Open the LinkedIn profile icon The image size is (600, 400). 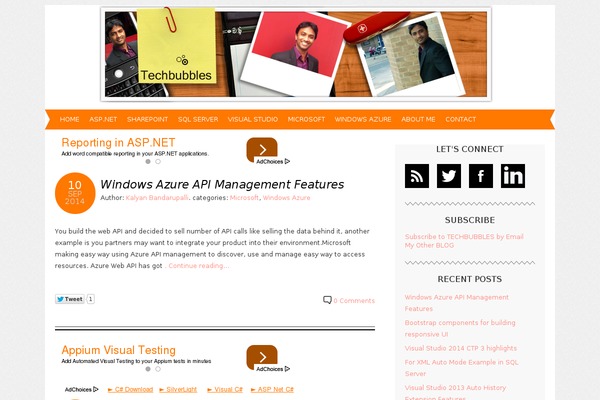[513, 176]
